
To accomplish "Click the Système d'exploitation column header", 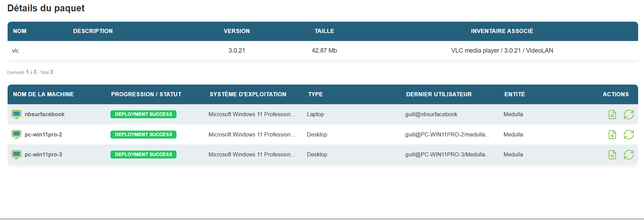I will pyautogui.click(x=248, y=95).
